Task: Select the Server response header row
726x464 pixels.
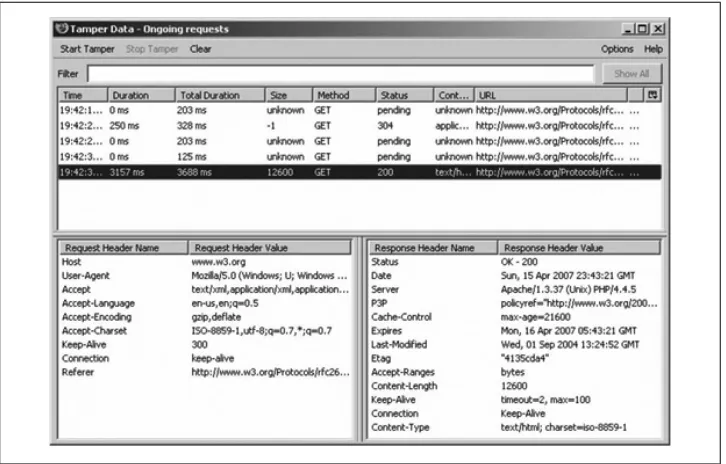Action: click(x=514, y=289)
